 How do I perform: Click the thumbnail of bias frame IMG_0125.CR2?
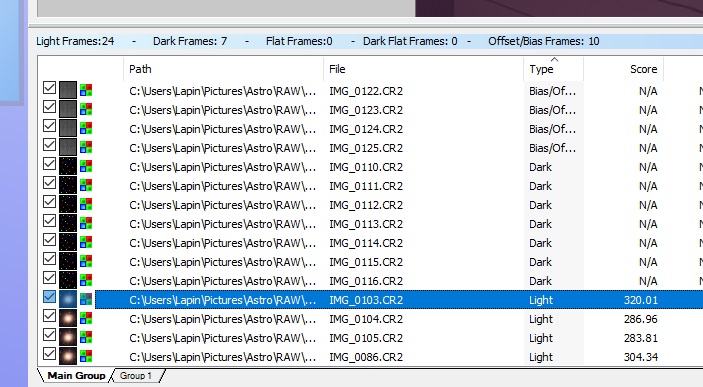pos(68,147)
